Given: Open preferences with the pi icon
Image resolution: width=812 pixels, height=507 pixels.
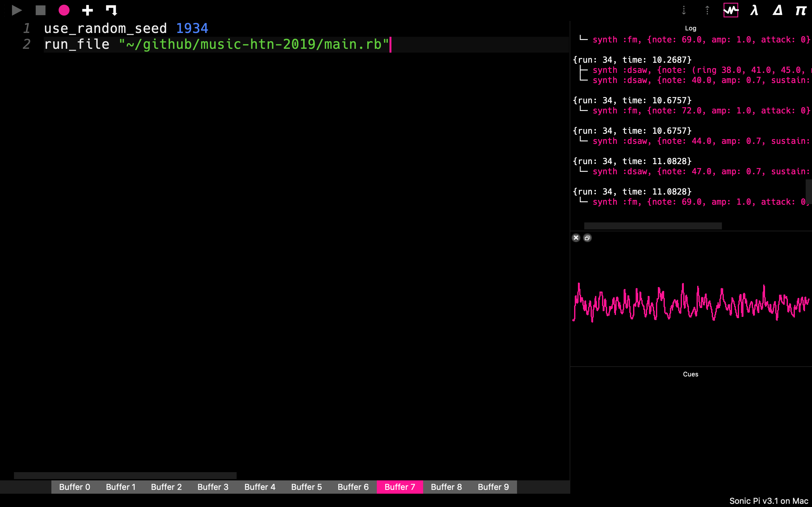Looking at the screenshot, I should (x=801, y=10).
